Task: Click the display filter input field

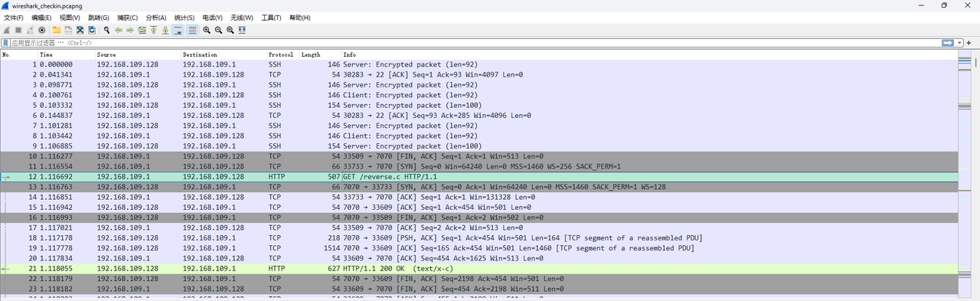Action: coord(475,42)
